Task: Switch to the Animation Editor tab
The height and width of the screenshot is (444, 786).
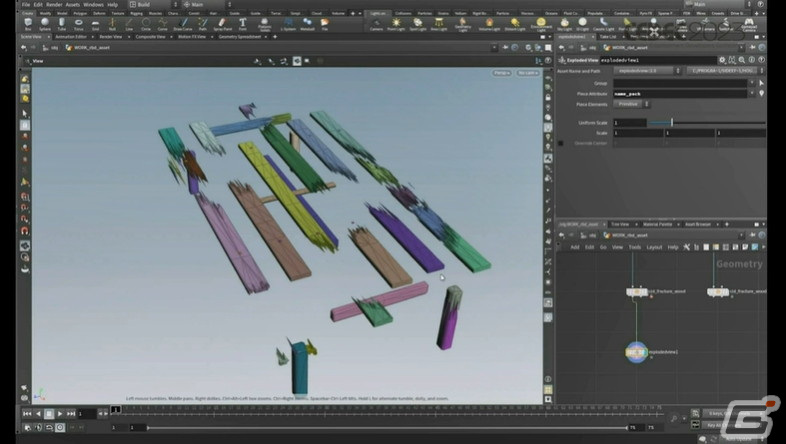Action: 71,37
